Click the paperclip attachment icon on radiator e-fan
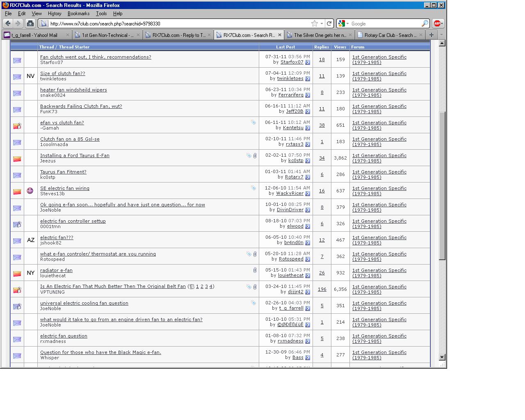This screenshot has height=420, width=525. [255, 270]
